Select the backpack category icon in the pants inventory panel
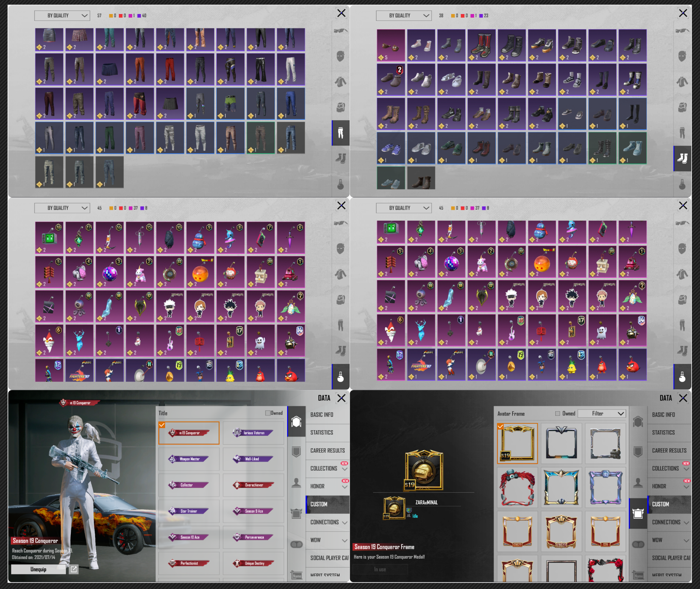700x589 pixels. 341,107
